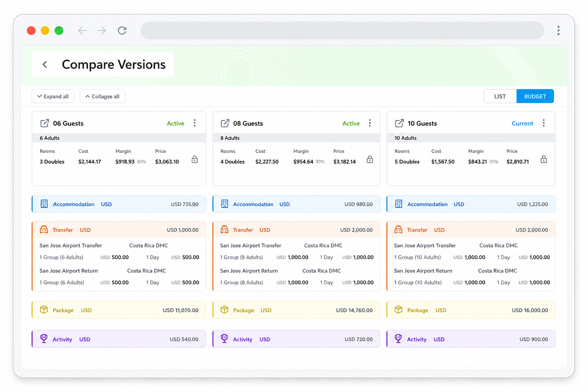
Task: Click the 6 Adults header row
Action: (119, 138)
